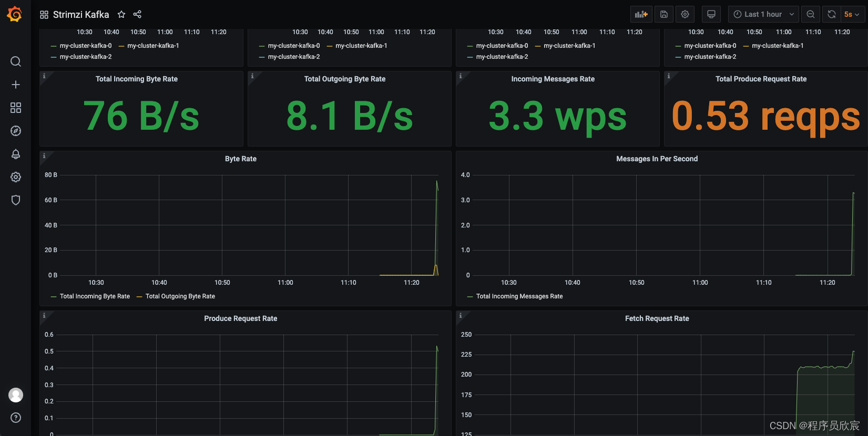Click the 8.1 B/s stat value

[x=350, y=116]
